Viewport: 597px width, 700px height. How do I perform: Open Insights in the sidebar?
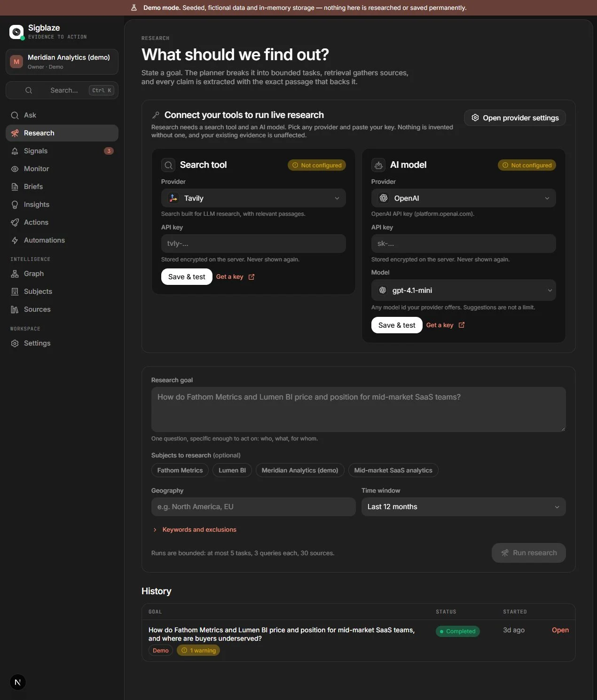tap(62, 204)
